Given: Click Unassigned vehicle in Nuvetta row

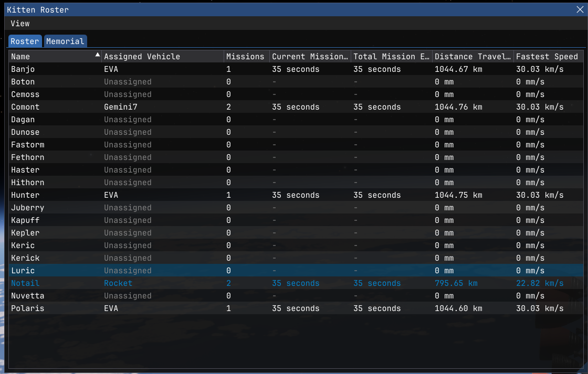Looking at the screenshot, I should (128, 296).
